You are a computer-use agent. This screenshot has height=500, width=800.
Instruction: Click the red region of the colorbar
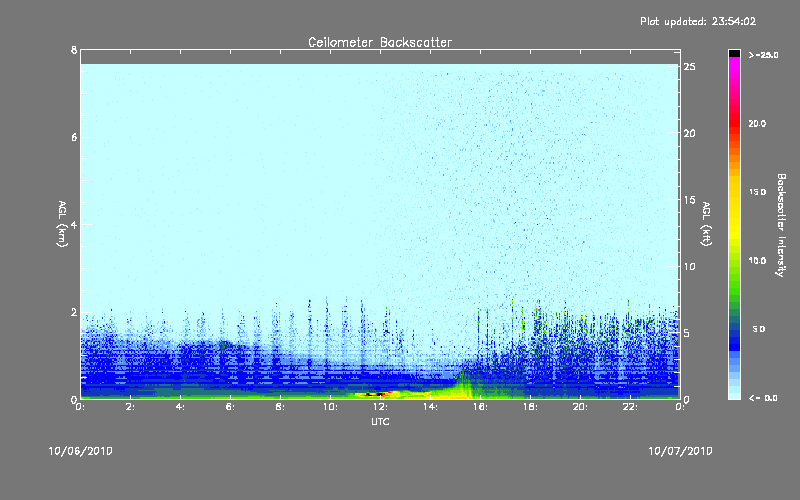point(734,122)
